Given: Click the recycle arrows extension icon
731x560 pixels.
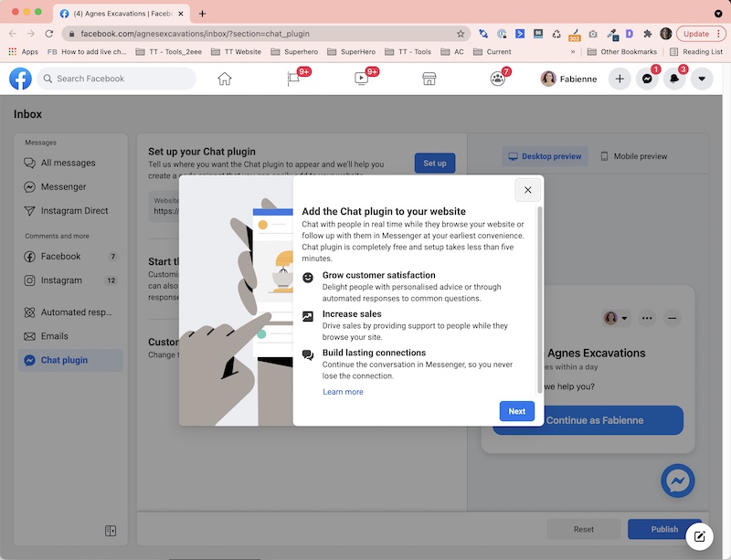Looking at the screenshot, I should click(x=556, y=34).
